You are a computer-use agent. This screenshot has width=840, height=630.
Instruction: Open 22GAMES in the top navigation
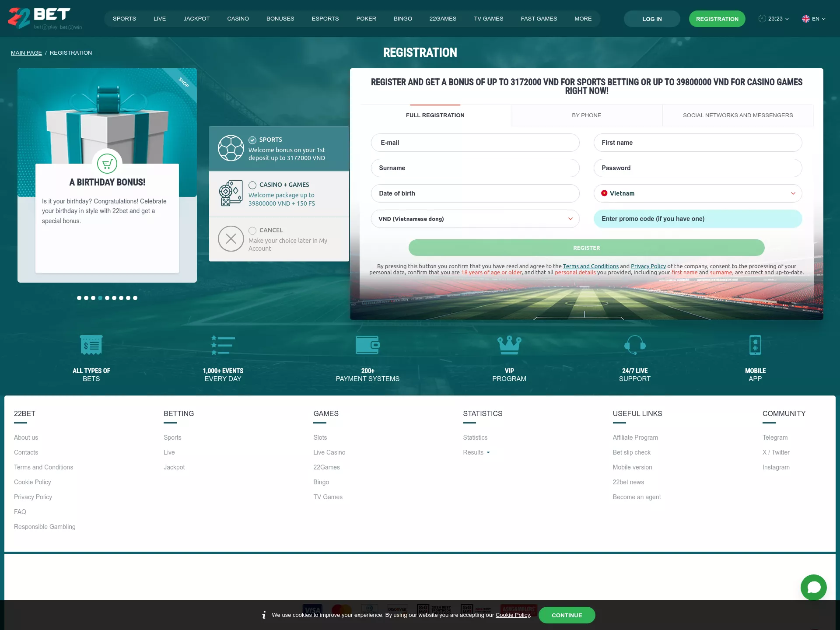pos(443,19)
